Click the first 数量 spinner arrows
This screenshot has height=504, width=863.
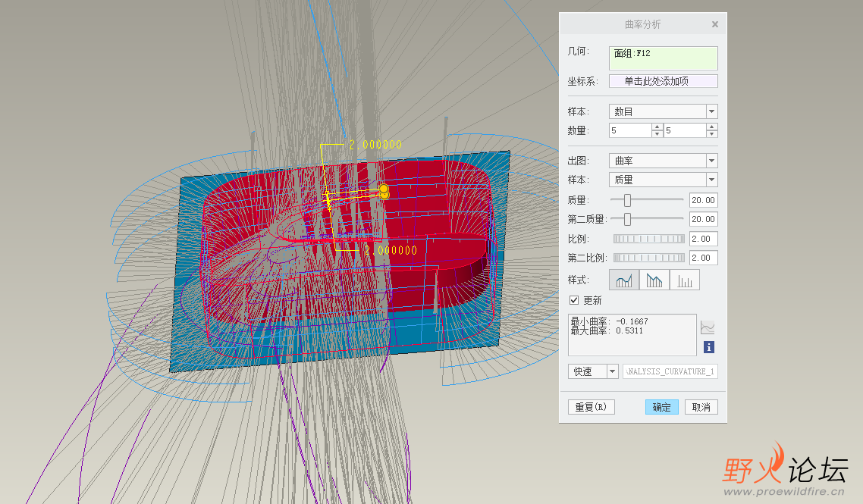(657, 130)
